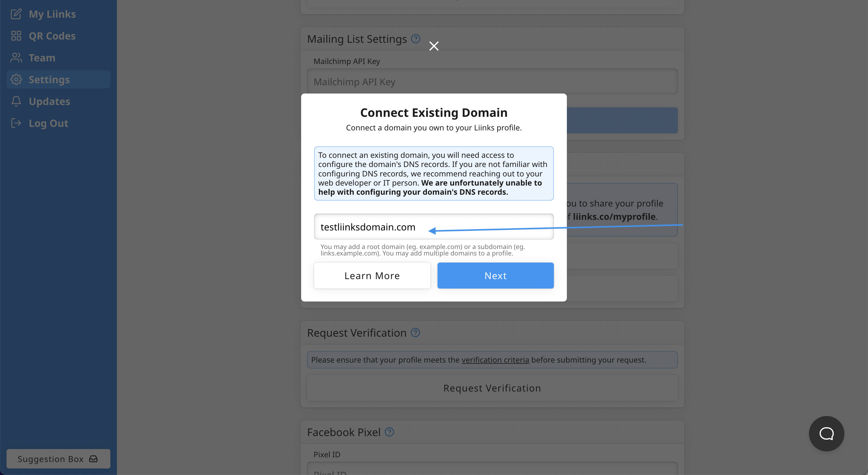Image resolution: width=868 pixels, height=475 pixels.
Task: Click the Learn More button
Action: coord(372,275)
